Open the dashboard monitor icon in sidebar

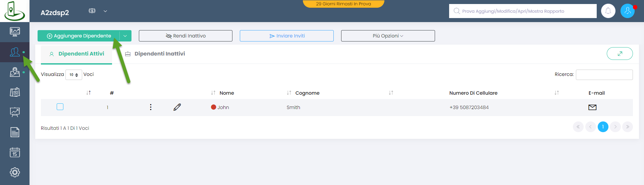pyautogui.click(x=15, y=32)
